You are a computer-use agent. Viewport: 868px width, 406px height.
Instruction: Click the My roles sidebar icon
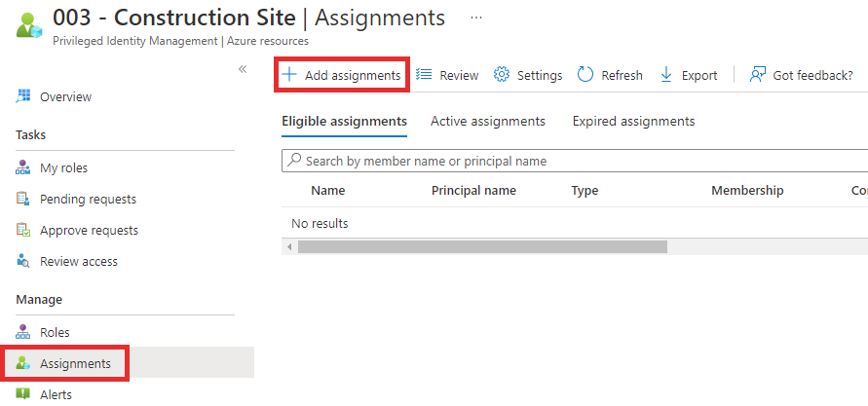click(23, 167)
